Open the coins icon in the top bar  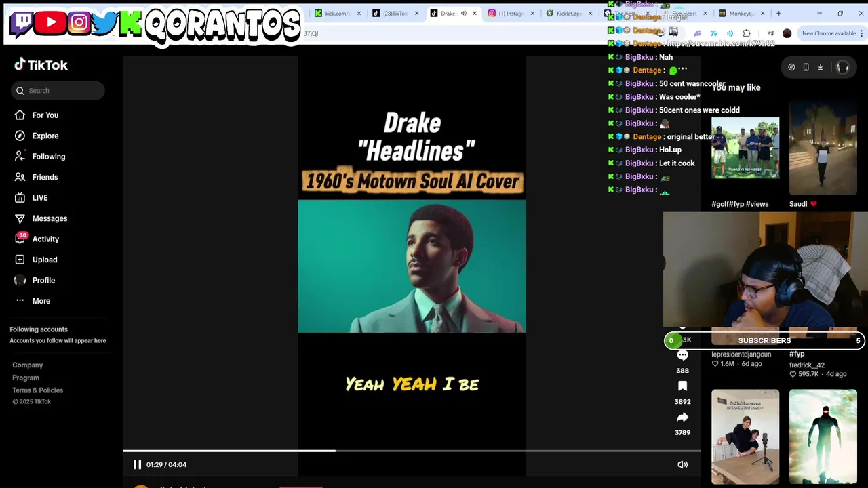pyautogui.click(x=791, y=67)
